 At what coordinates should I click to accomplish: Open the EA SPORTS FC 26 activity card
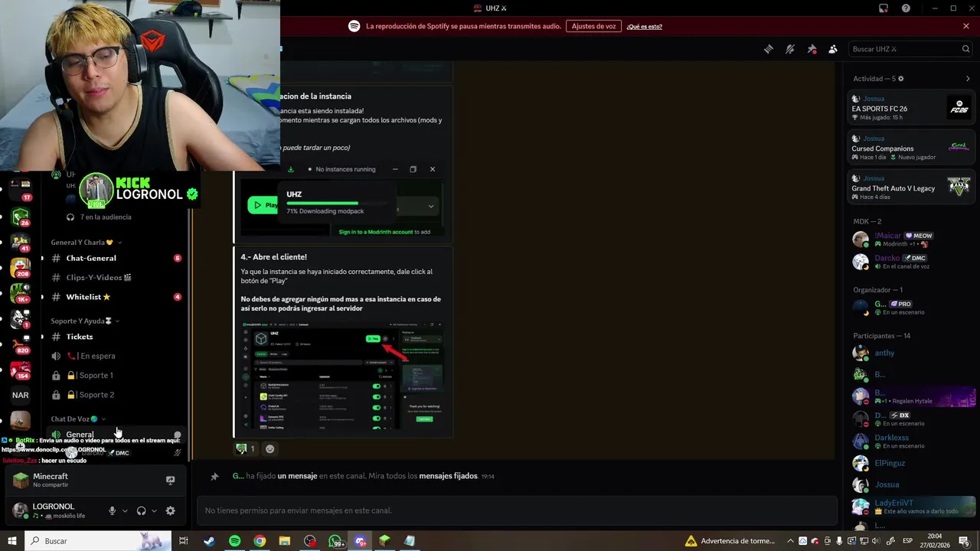pos(911,108)
